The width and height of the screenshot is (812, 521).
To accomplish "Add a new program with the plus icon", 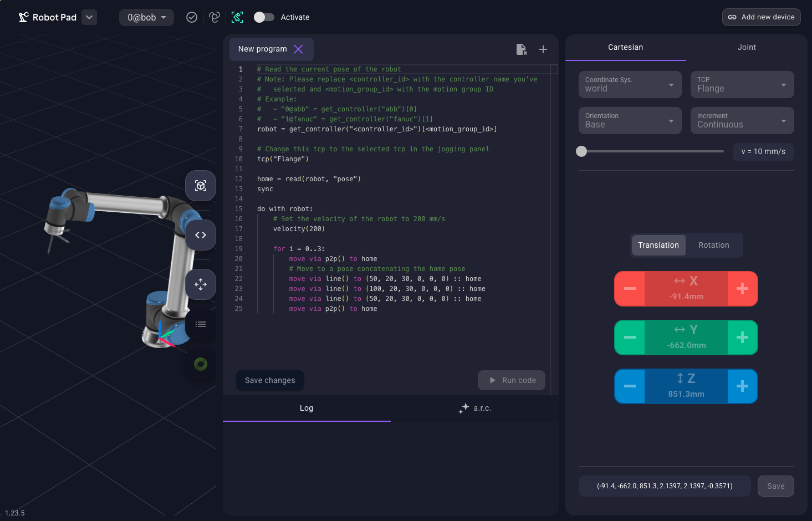I will point(543,49).
